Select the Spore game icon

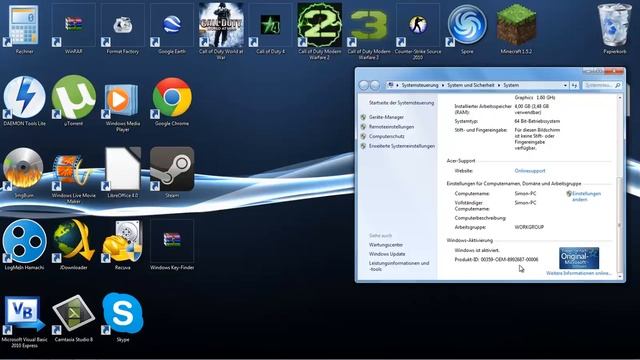[467, 25]
